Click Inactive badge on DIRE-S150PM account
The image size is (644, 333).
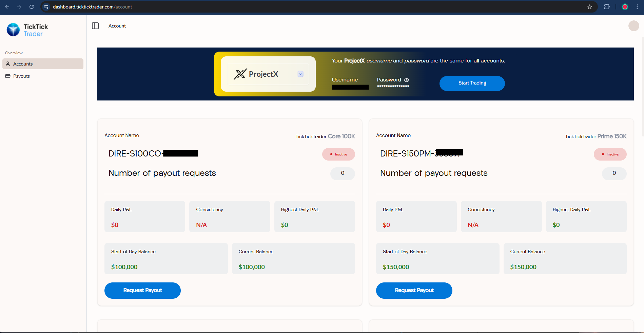coord(610,154)
